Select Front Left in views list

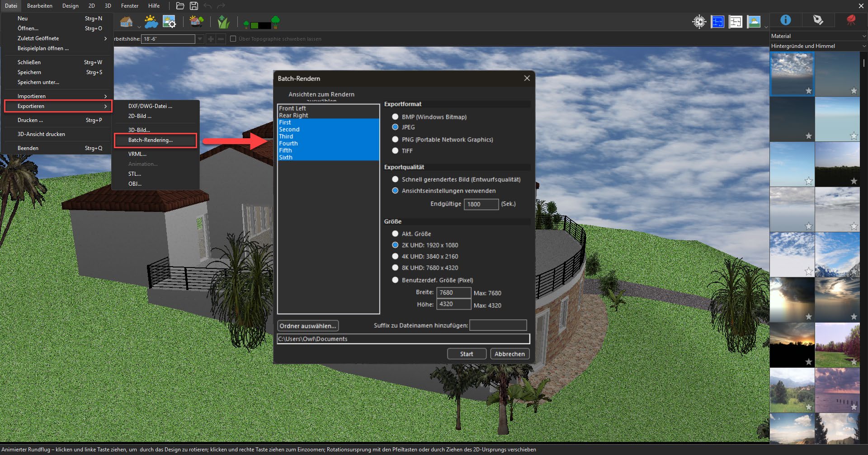328,108
